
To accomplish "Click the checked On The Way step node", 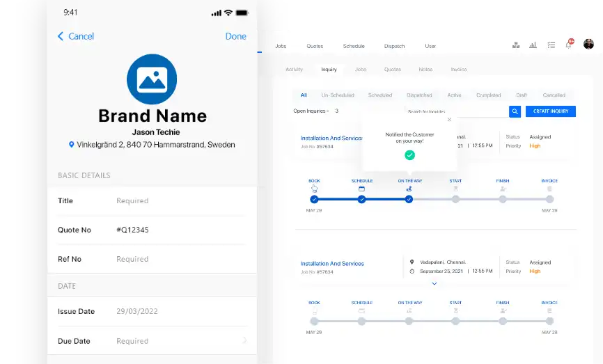I will coord(409,199).
